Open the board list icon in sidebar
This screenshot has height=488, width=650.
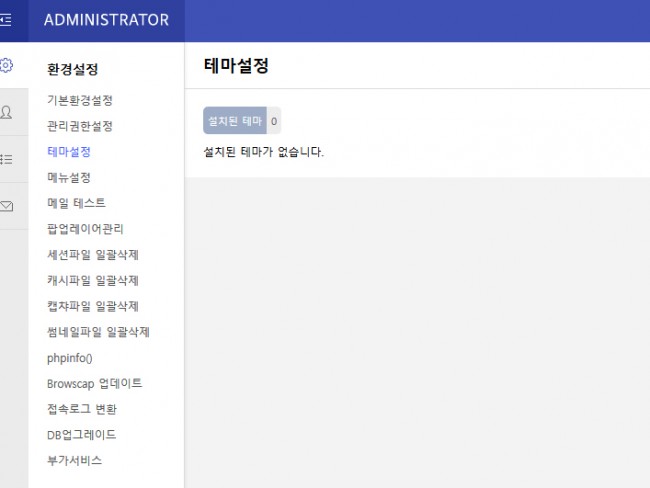[x=6, y=159]
